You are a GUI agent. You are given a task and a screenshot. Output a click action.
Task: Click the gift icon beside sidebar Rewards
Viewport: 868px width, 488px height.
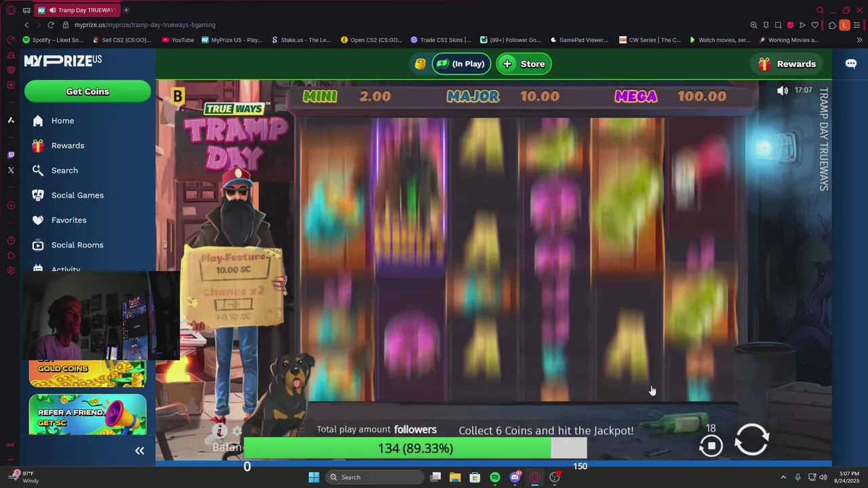click(x=38, y=146)
